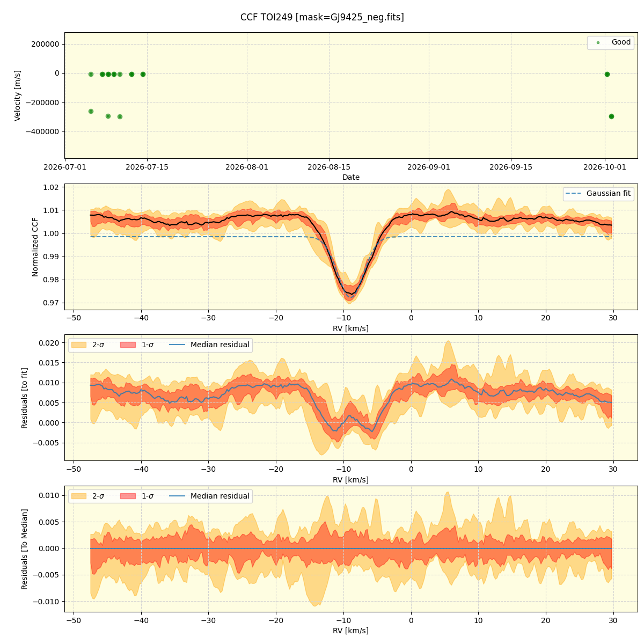Click the 'RV [km/s]' label under the CCF plot

351,328
